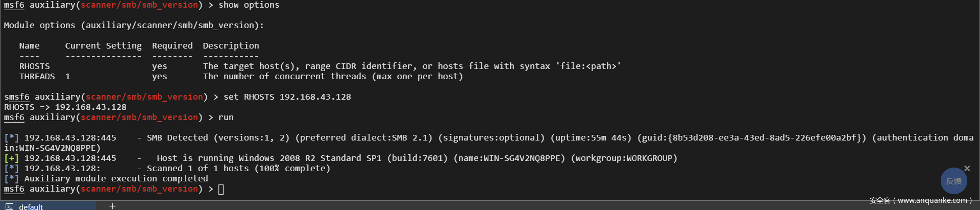The height and width of the screenshot is (210, 980).
Task: Click 'Auxiliary module execution completed' message
Action: click(116, 179)
